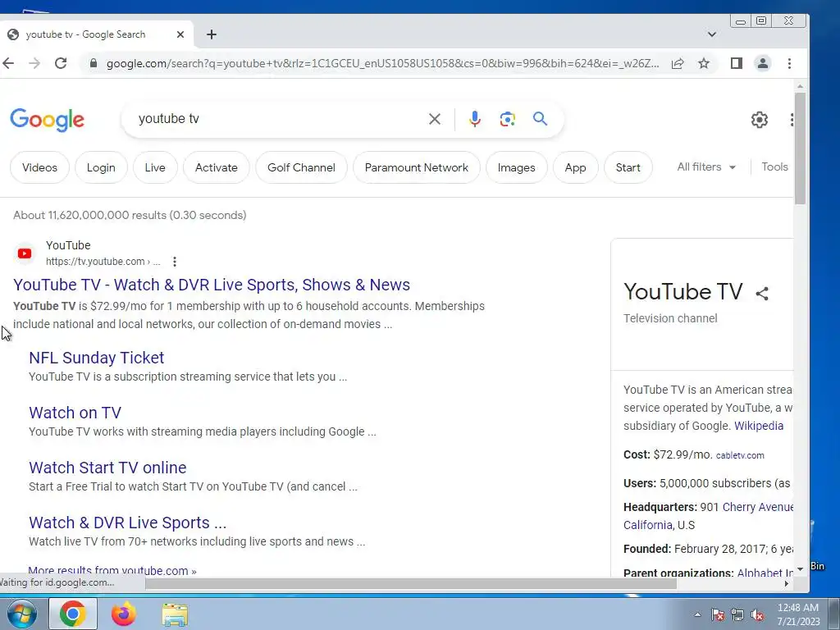
Task: Open search Tools
Action: (x=774, y=167)
